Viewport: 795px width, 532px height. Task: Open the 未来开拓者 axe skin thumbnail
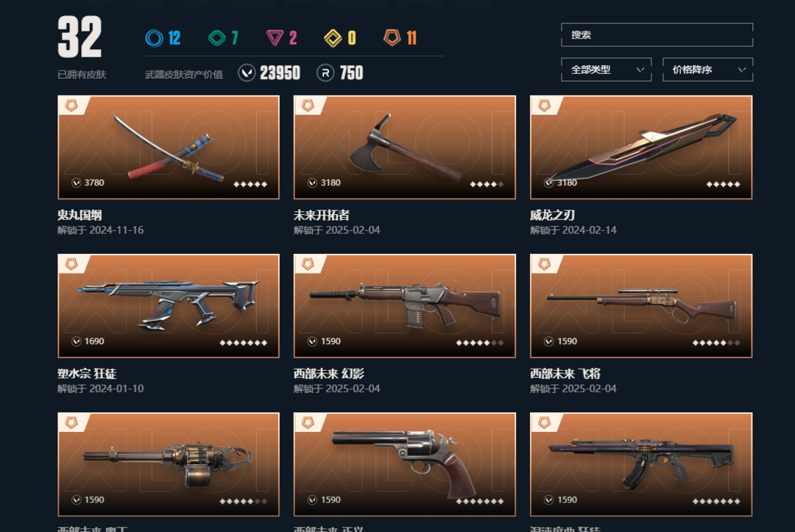tap(405, 147)
